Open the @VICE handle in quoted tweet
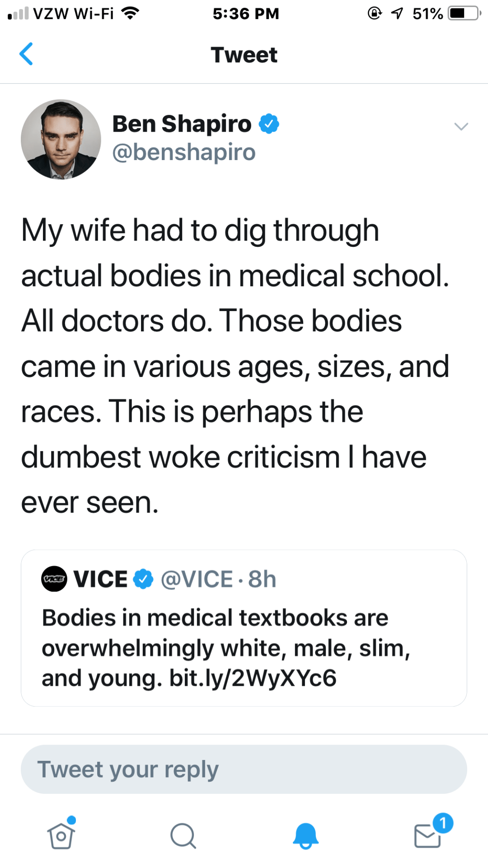Screen dimensions: 488x868 (197, 579)
